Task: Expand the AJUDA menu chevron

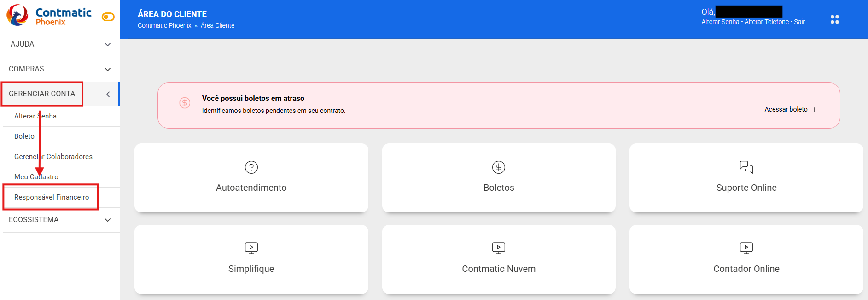Action: [108, 45]
